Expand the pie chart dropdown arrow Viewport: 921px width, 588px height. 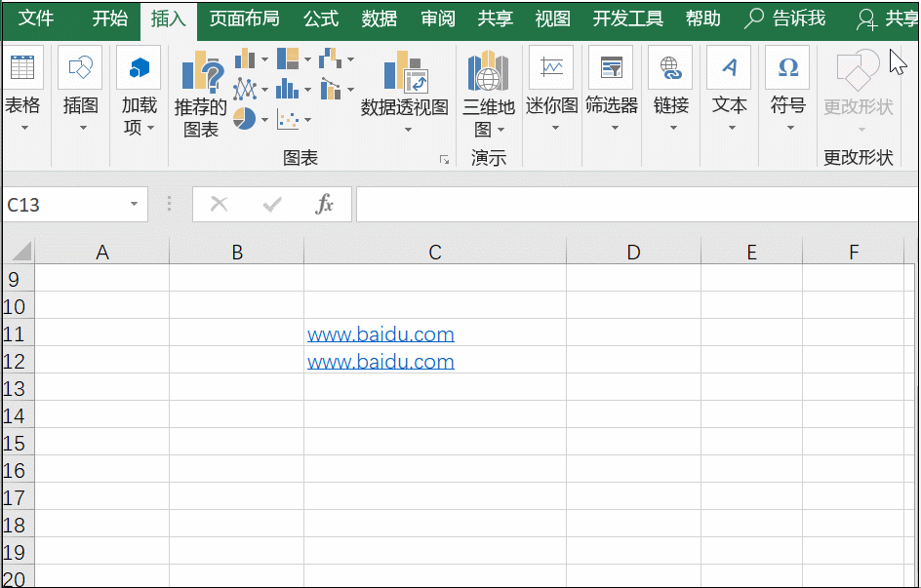[x=264, y=120]
